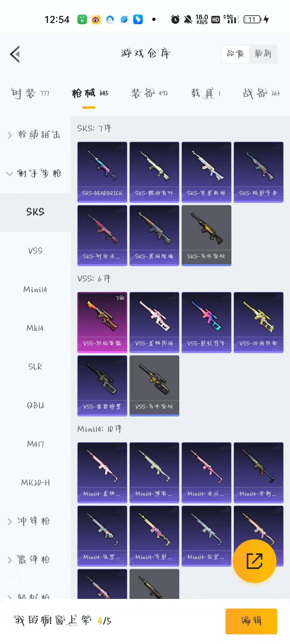Select VSS in the sidebar list
290x644 pixels.
point(35,251)
